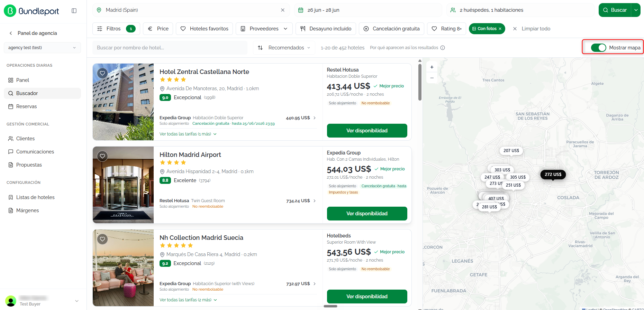This screenshot has height=310, width=644.
Task: Open Nh Collection Madrid Suecia title
Action: (201, 238)
